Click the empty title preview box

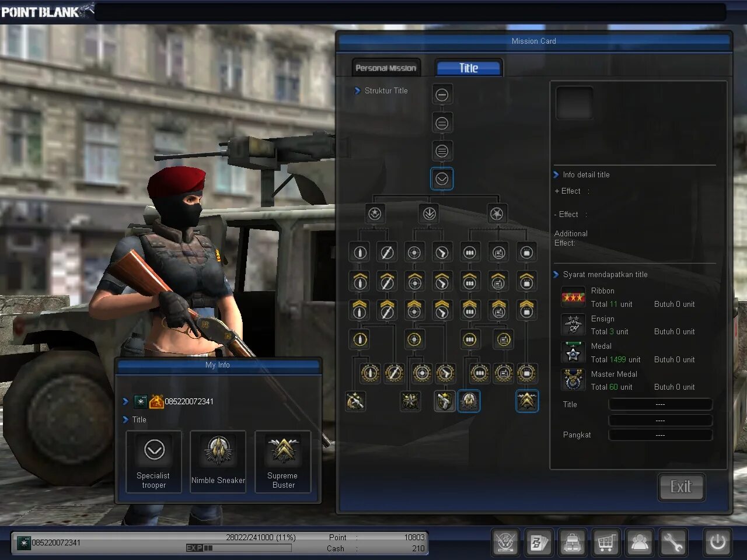[x=574, y=103]
